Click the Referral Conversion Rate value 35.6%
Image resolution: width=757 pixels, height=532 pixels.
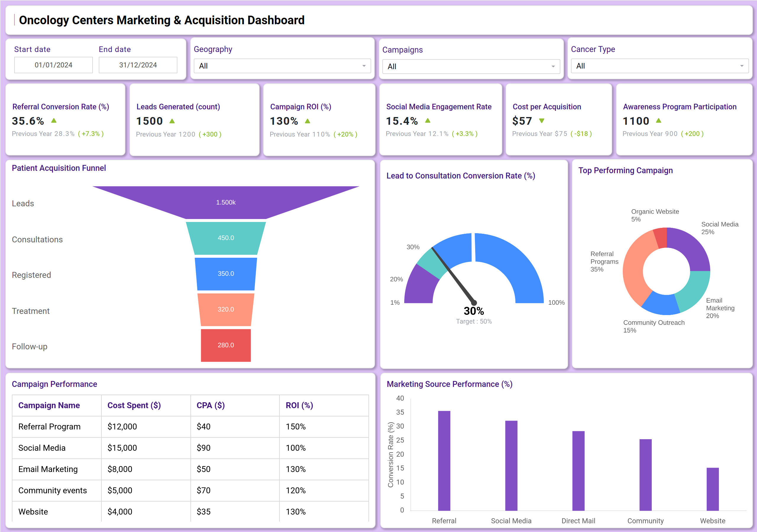pyautogui.click(x=28, y=121)
